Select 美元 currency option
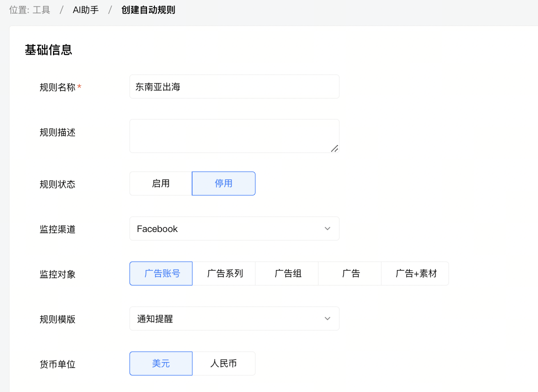Viewport: 538px width, 392px height. point(160,363)
